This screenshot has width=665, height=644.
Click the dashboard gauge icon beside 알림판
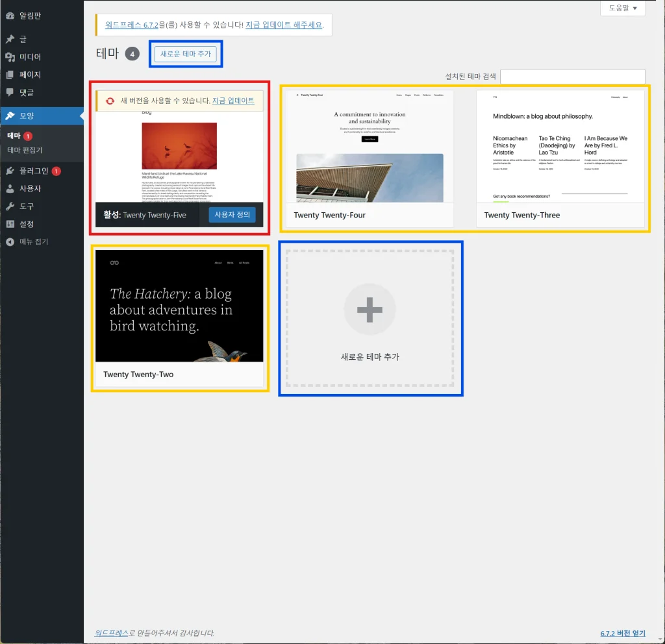coord(10,16)
